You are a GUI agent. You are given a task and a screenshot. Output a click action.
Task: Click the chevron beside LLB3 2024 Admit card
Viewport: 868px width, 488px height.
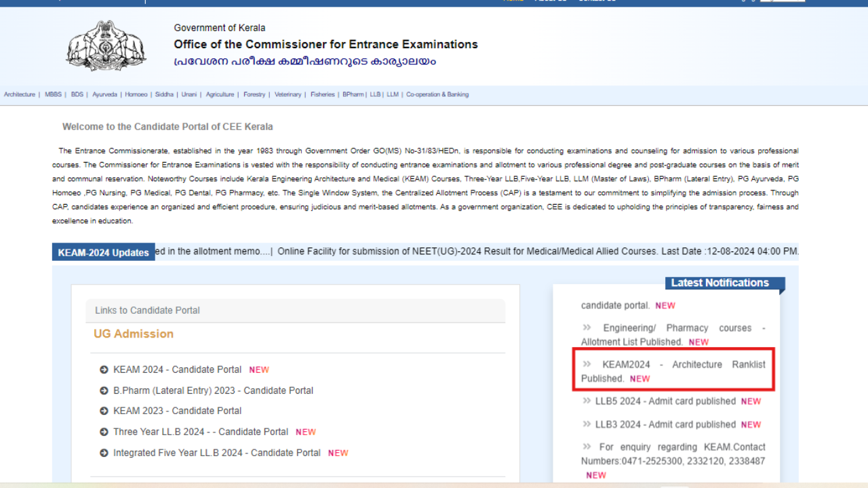click(587, 424)
